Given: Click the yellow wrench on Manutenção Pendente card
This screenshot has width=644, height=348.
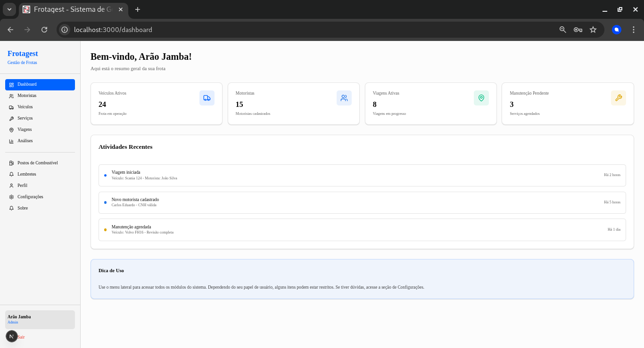Looking at the screenshot, I should click(619, 98).
